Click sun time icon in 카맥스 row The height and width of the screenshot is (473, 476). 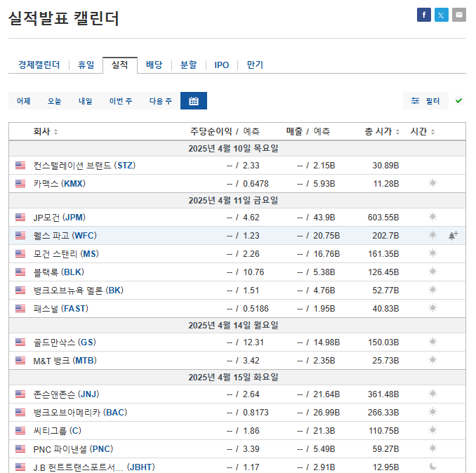[x=433, y=183]
